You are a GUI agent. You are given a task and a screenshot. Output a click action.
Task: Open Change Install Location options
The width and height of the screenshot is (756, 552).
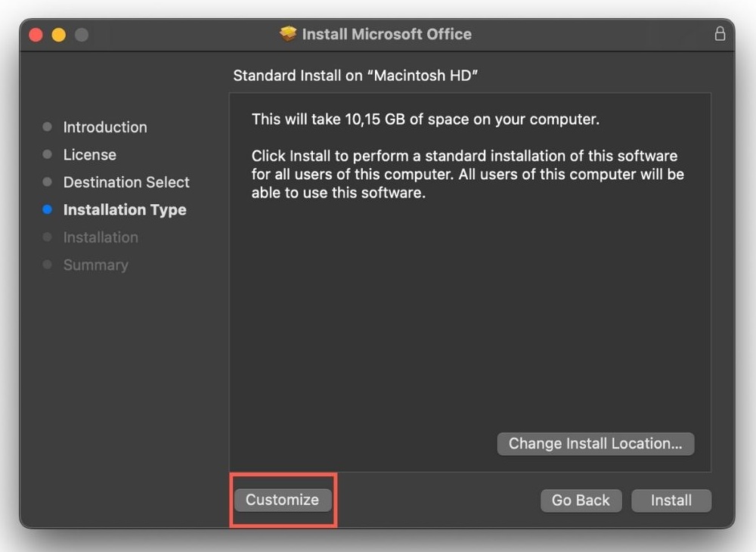pos(595,444)
